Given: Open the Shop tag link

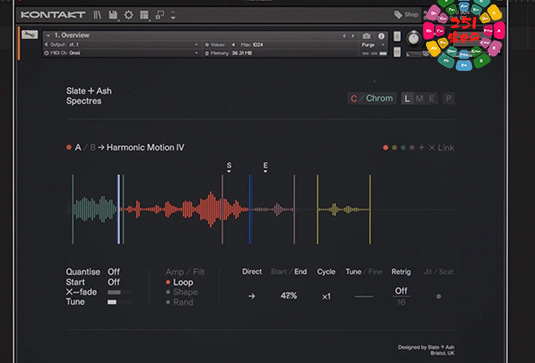Looking at the screenshot, I should pyautogui.click(x=406, y=15).
